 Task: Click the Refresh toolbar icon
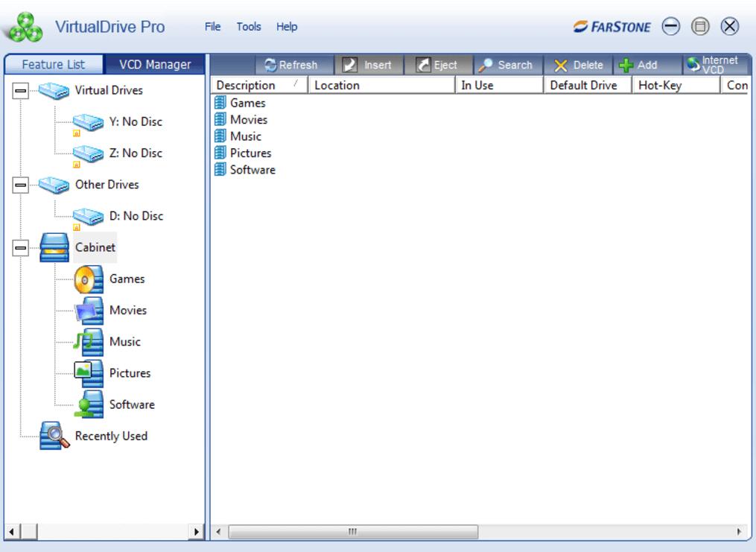tap(270, 65)
